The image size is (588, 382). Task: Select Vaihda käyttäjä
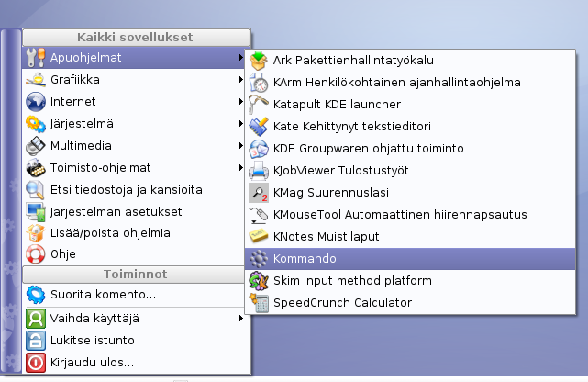[134, 319]
